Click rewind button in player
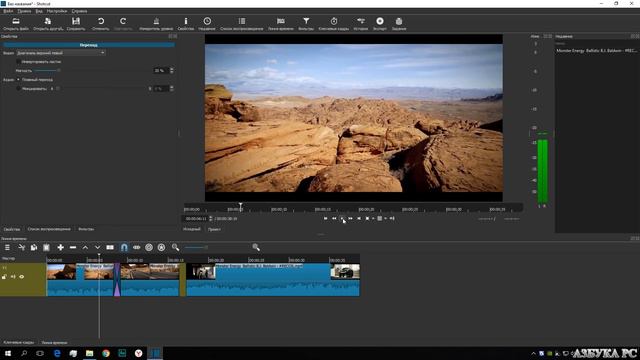This screenshot has height=360, width=640. pos(334,218)
